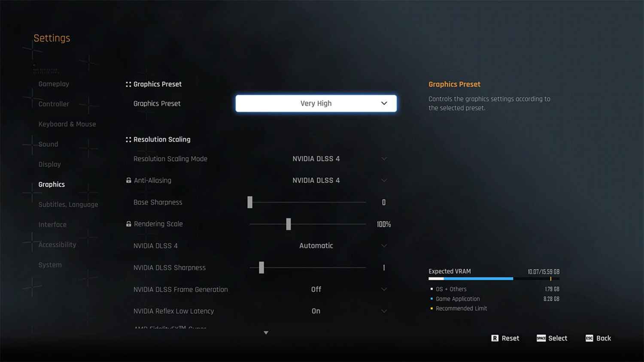Enable NVIDIA DLSS Frame Generation

coord(316,289)
